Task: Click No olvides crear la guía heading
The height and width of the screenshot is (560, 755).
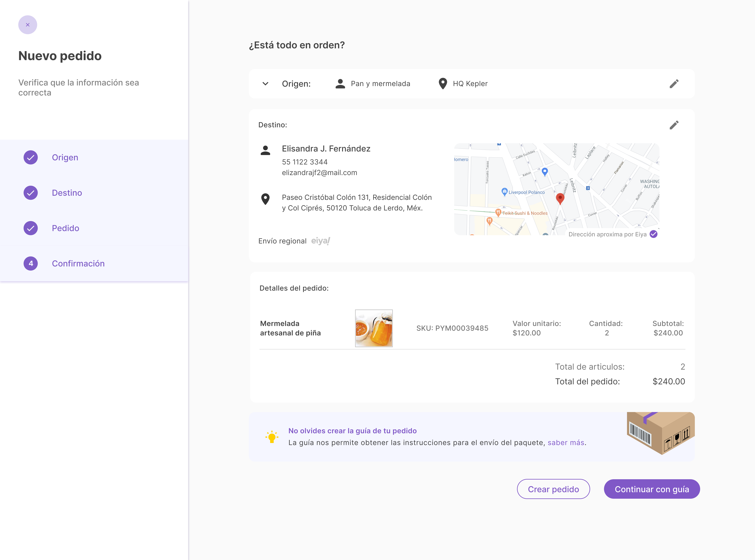Action: tap(352, 431)
